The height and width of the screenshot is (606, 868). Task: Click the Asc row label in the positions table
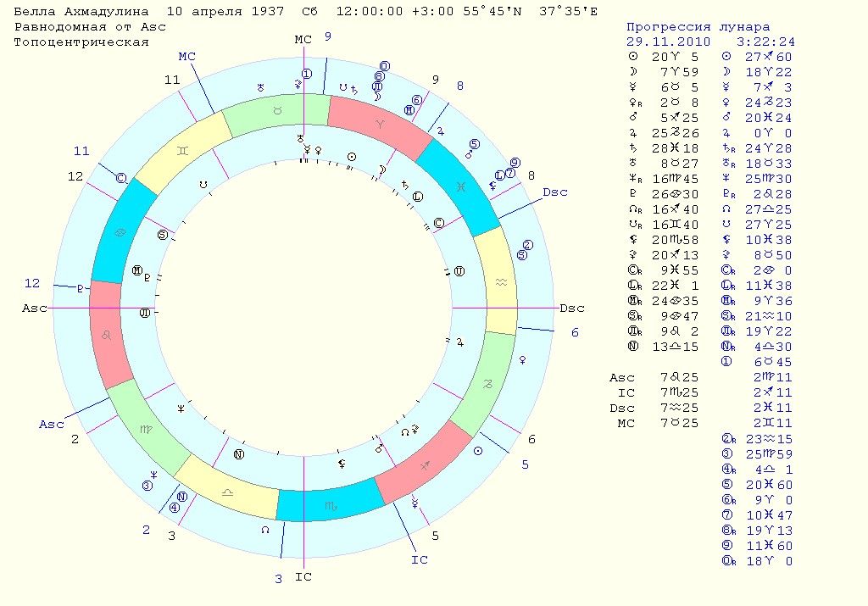621,377
